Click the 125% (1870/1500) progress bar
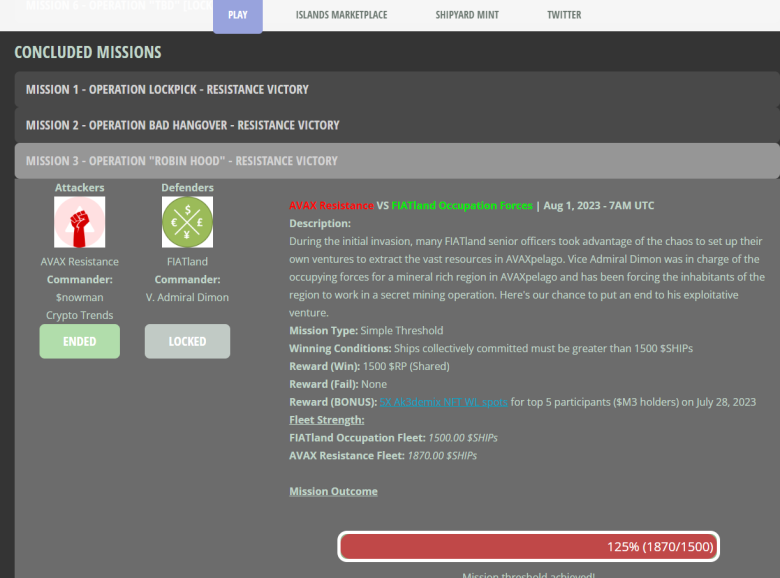Viewport: 780px width, 578px height. (x=528, y=547)
